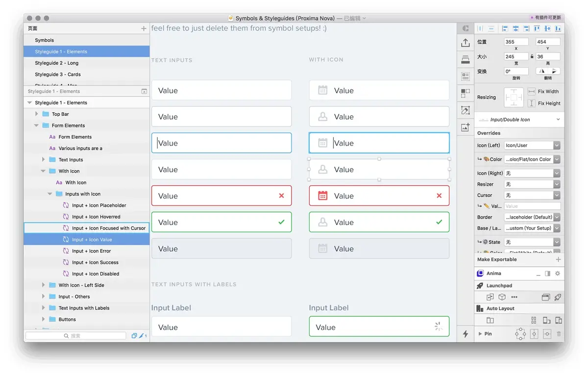This screenshot has height=376, width=588.
Task: Align selected layer to right edge
Action: tap(526, 29)
